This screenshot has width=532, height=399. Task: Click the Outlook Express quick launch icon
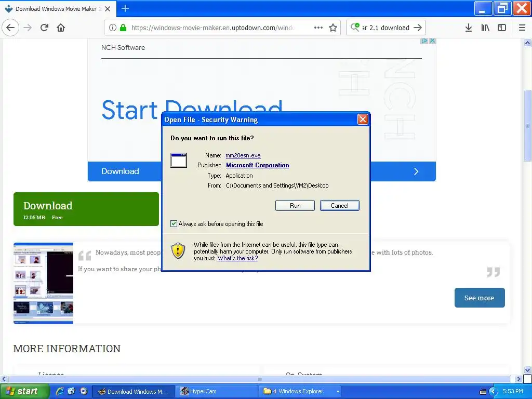(x=71, y=391)
